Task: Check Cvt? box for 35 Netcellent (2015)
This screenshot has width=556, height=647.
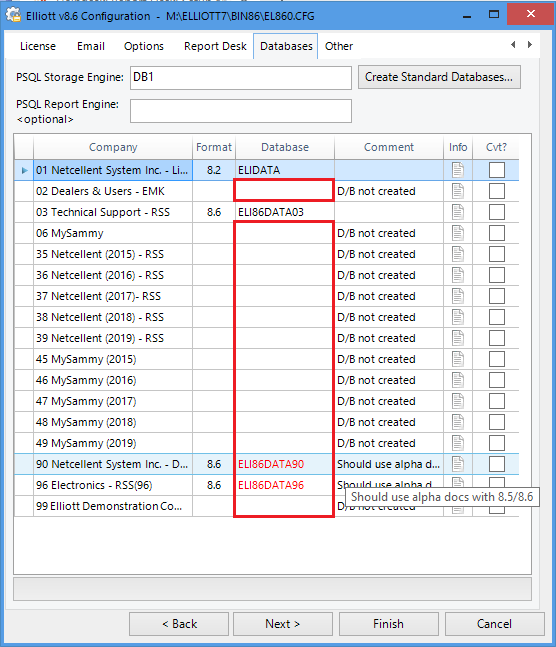Action: [497, 254]
